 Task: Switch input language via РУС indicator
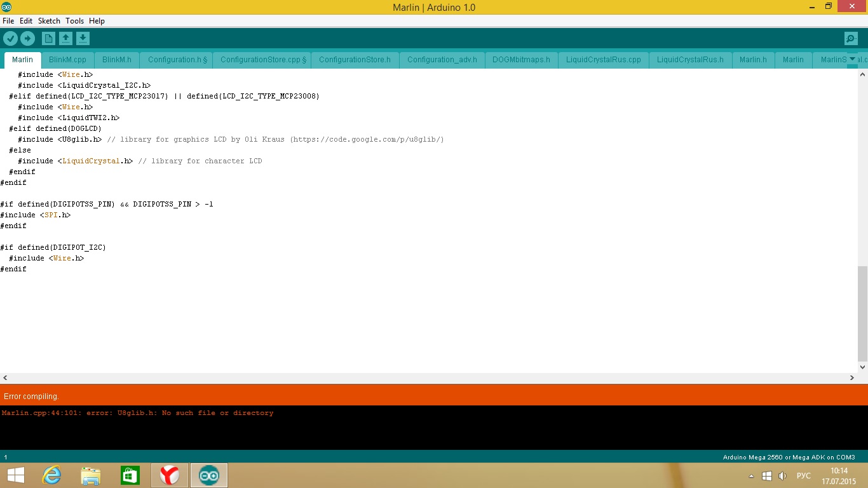click(x=804, y=476)
